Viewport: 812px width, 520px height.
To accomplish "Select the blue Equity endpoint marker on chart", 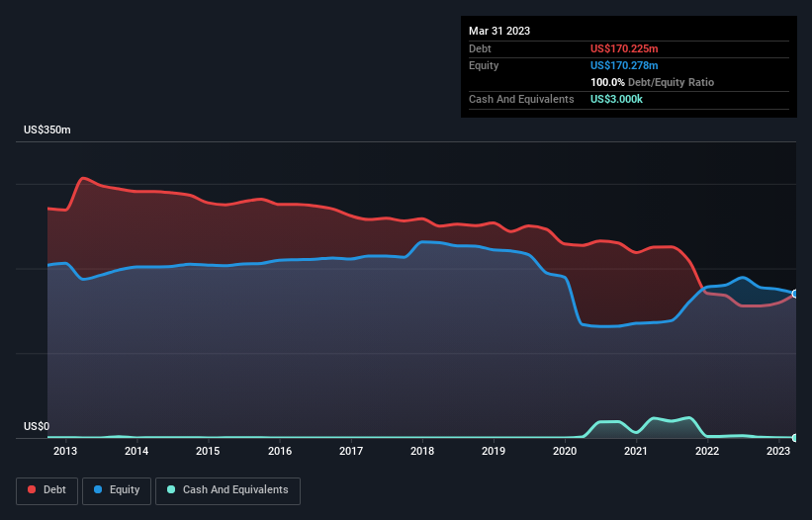I will pyautogui.click(x=795, y=294).
